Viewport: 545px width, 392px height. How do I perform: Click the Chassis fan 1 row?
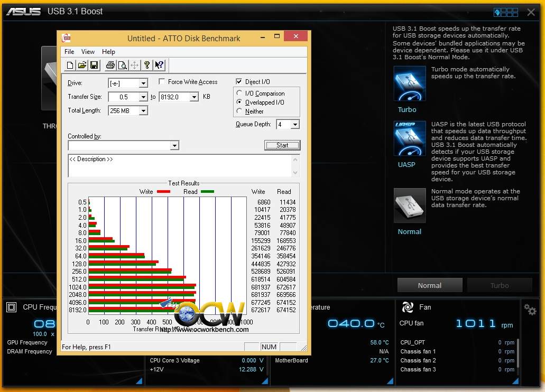pyautogui.click(x=457, y=351)
